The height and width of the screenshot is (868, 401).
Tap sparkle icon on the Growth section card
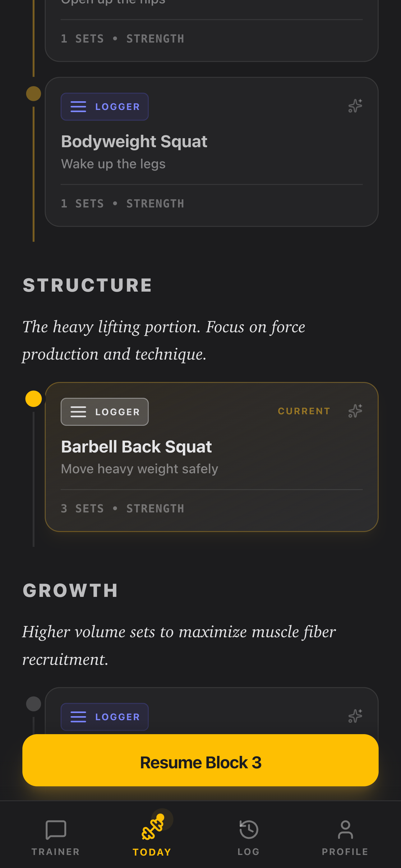[x=355, y=716]
